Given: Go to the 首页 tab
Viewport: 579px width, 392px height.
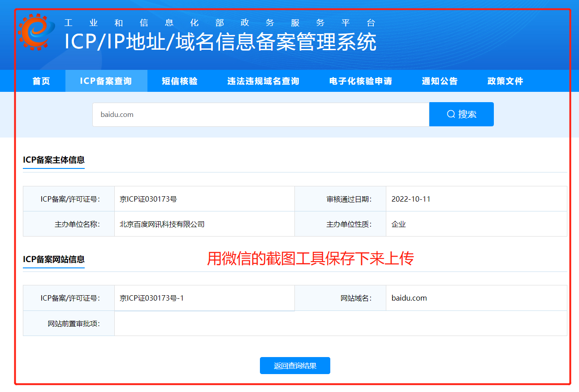Looking at the screenshot, I should [41, 81].
